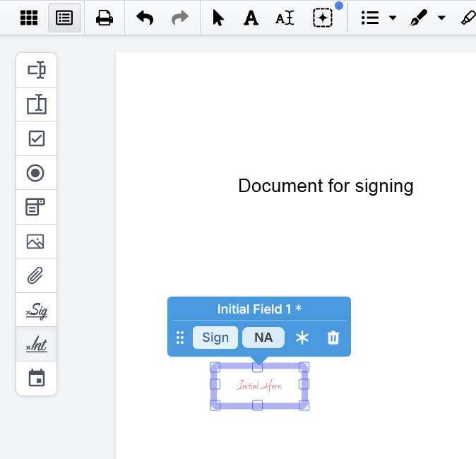Open the pen tool dropdown arrow
Image resolution: width=476 pixels, height=459 pixels.
(441, 18)
